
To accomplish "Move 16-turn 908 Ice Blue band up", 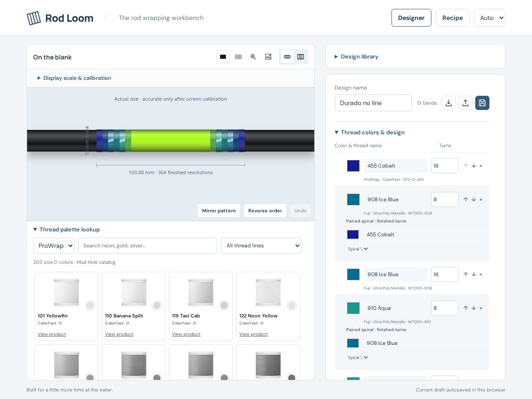I will point(465,274).
